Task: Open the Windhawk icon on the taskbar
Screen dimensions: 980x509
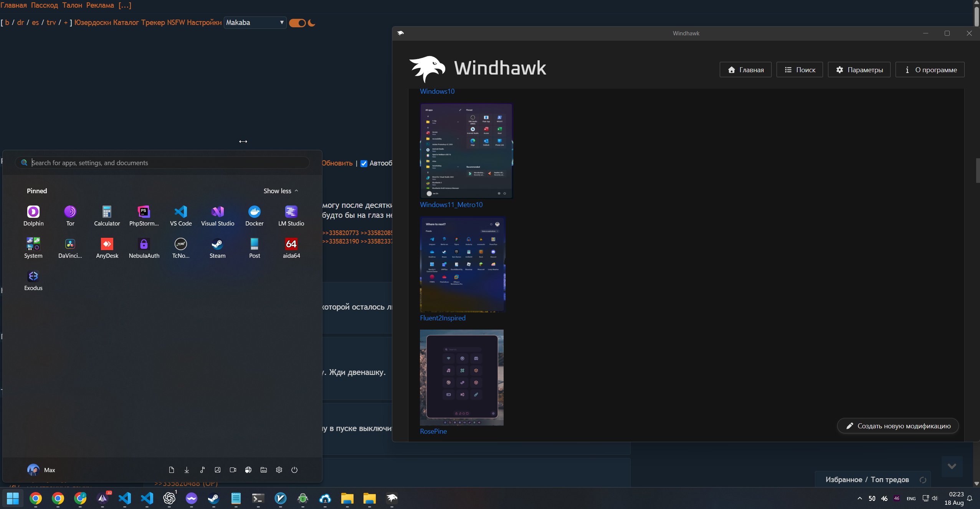Action: (392, 498)
